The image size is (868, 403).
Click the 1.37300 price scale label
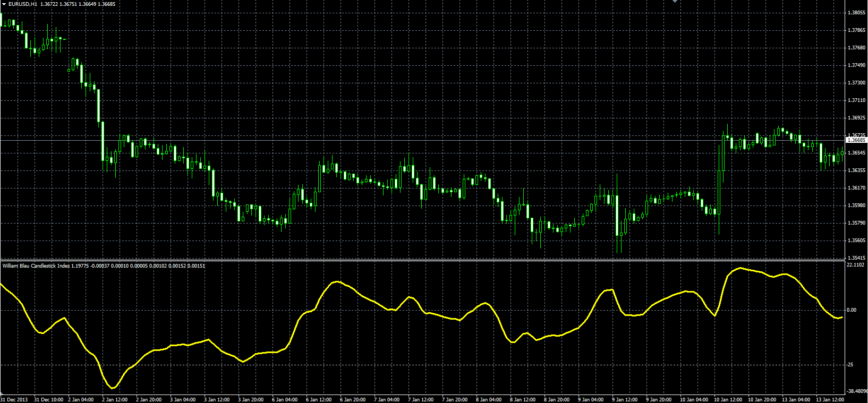856,83
